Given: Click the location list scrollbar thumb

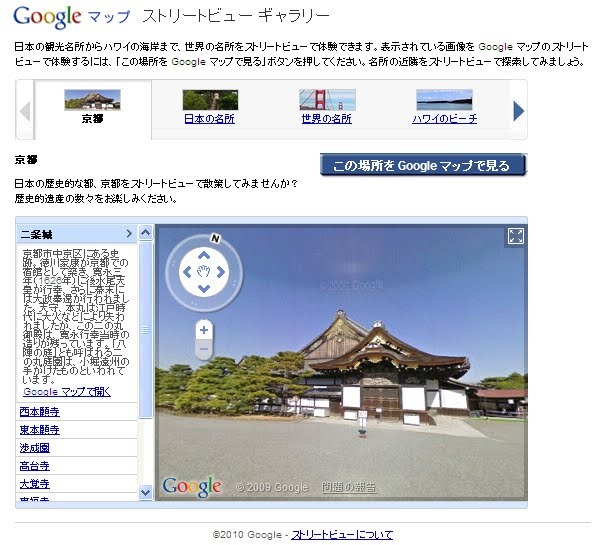Looking at the screenshot, I should pos(145,330).
